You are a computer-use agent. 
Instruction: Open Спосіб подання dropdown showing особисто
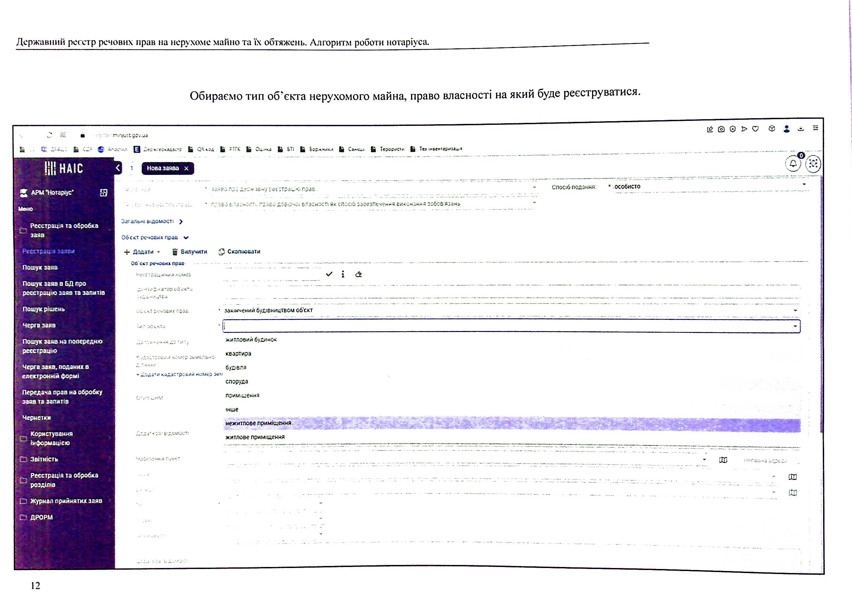[710, 187]
